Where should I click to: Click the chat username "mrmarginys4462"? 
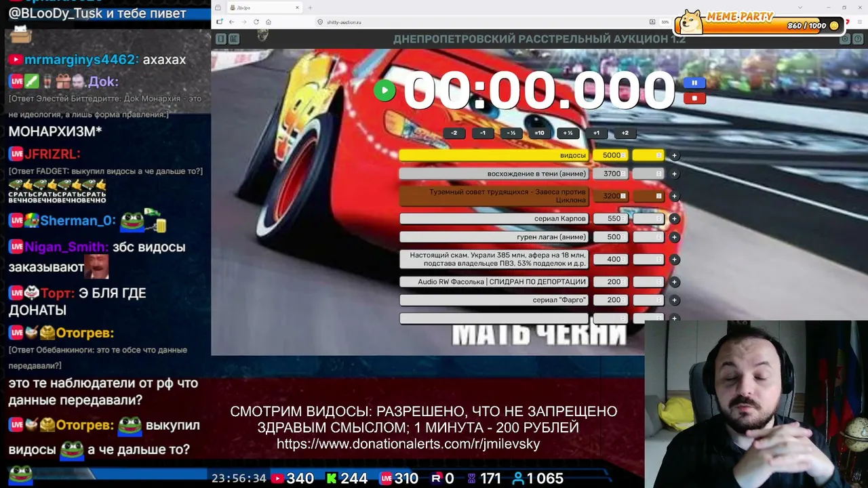tap(79, 60)
